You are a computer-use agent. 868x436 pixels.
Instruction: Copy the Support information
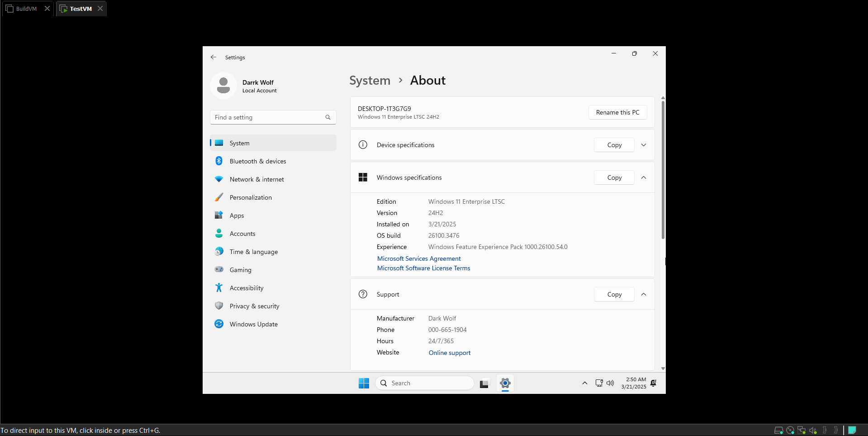[x=614, y=294]
